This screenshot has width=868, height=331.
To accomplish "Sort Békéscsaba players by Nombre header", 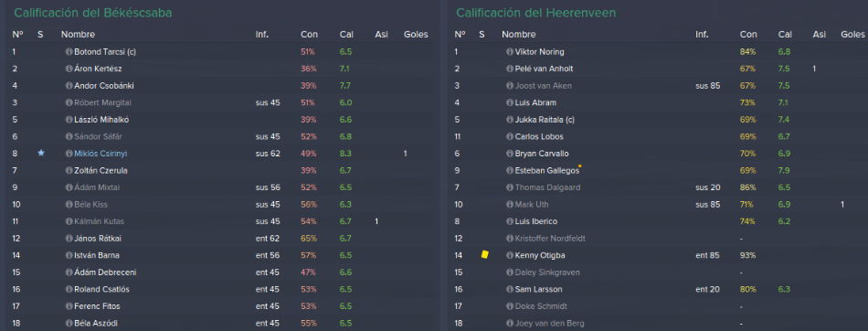I will click(x=78, y=35).
